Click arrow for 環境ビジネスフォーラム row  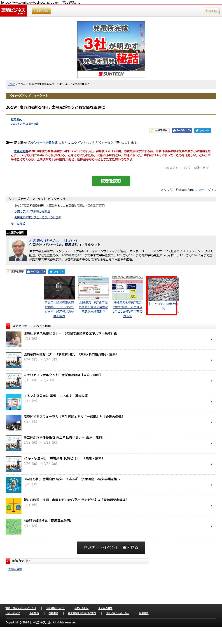coord(211,423)
